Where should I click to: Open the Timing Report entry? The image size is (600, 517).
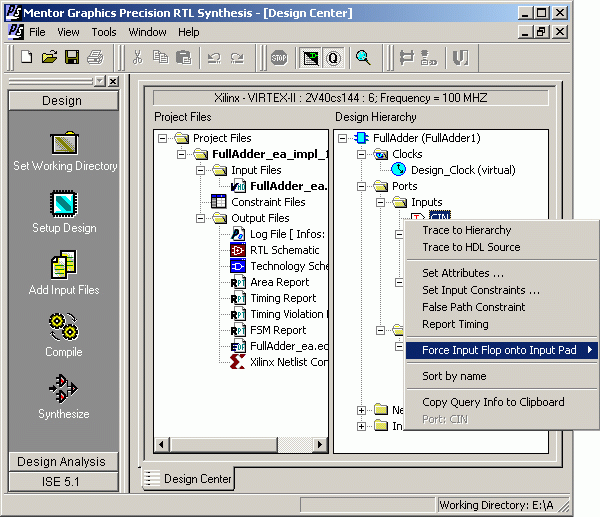coord(283,298)
